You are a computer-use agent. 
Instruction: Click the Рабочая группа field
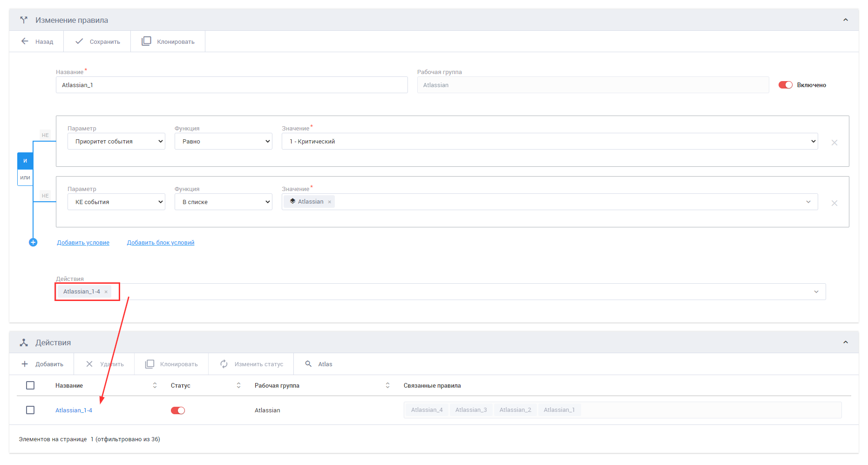tap(593, 85)
